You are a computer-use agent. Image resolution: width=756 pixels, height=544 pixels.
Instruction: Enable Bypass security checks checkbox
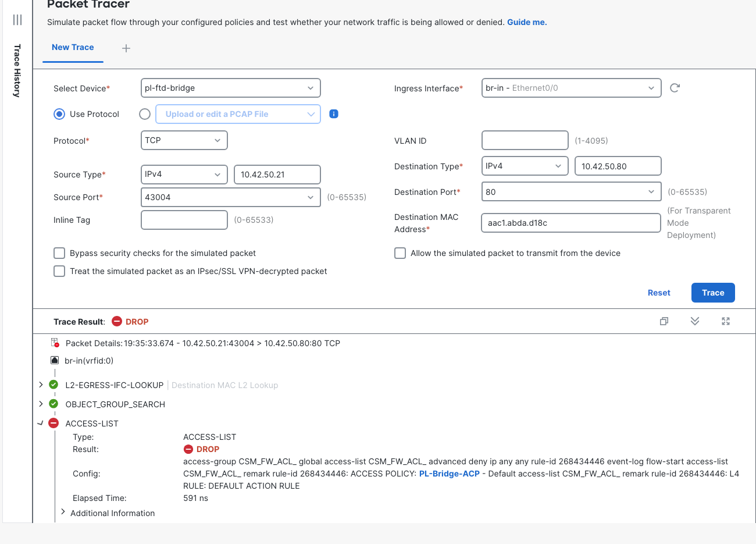tap(59, 253)
